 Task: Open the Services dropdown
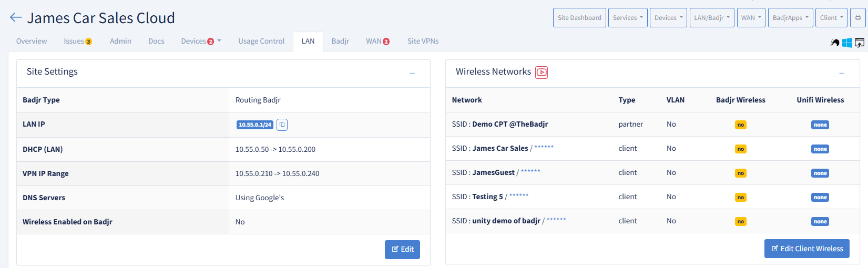(628, 18)
